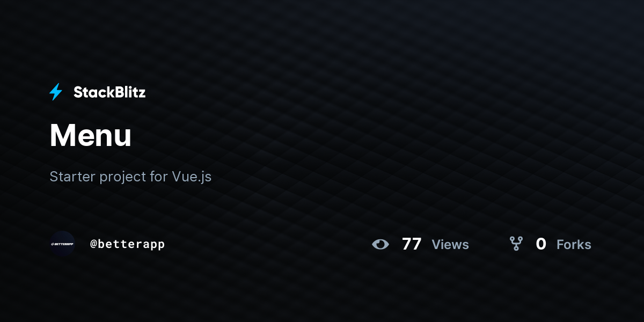Screen dimensions: 644x322
Task: Select the 0 forks count
Action: [x=541, y=244]
